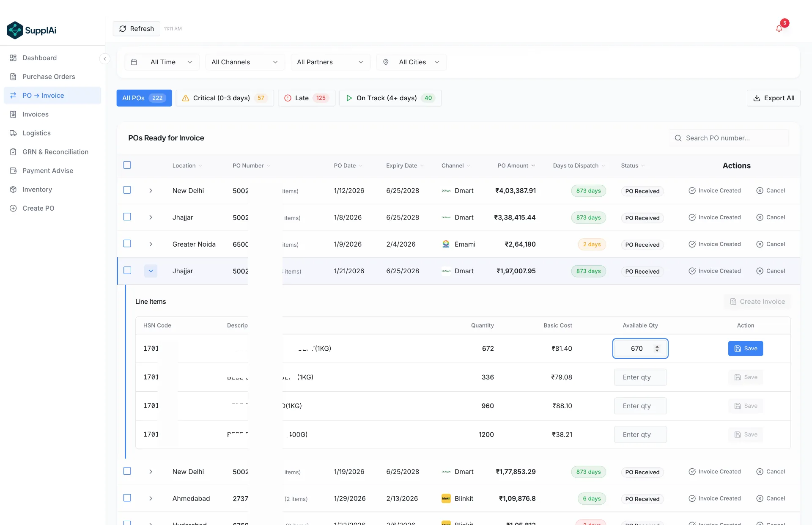Open the All Partners dropdown
This screenshot has width=812, height=525.
click(x=331, y=62)
